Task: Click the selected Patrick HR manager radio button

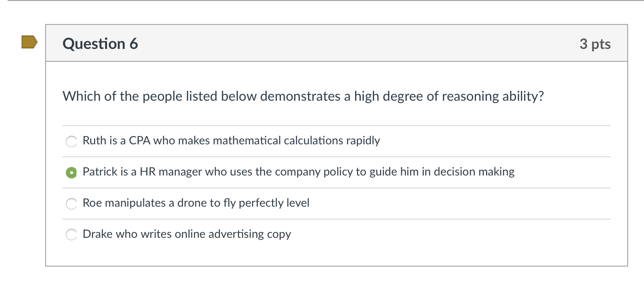Action: click(72, 172)
